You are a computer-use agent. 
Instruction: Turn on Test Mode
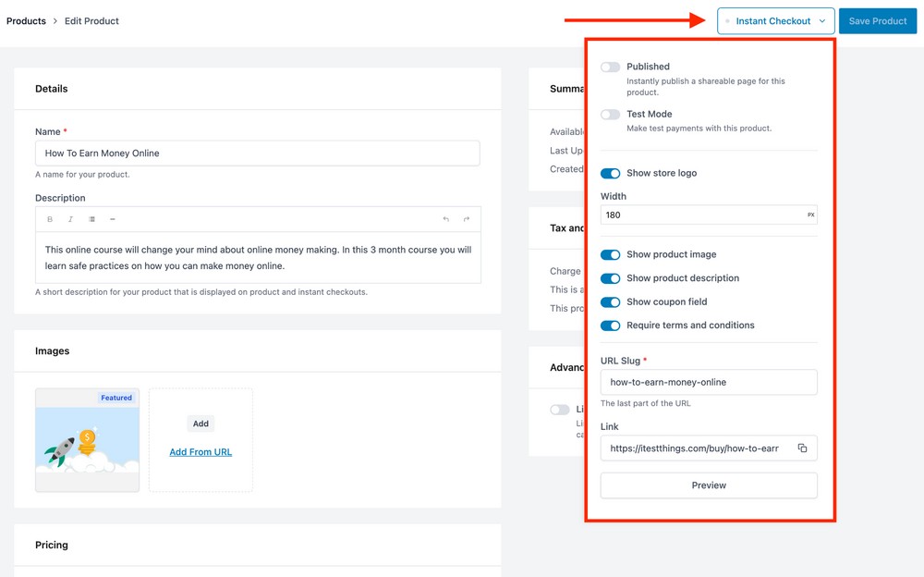tap(610, 115)
